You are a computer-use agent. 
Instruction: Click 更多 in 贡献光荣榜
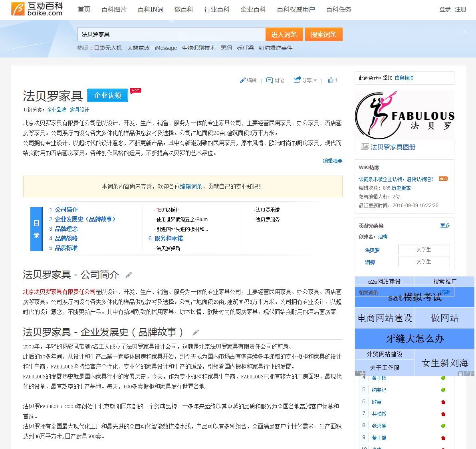[x=445, y=225]
